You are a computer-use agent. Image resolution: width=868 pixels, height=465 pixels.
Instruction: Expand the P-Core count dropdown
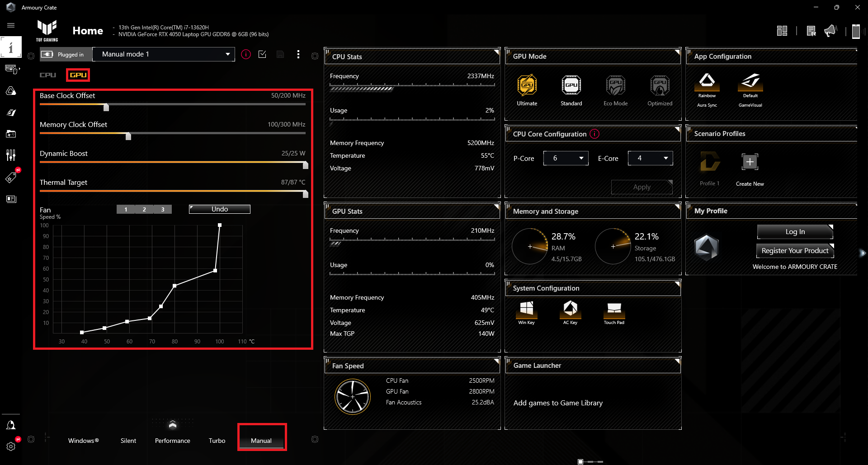point(566,158)
